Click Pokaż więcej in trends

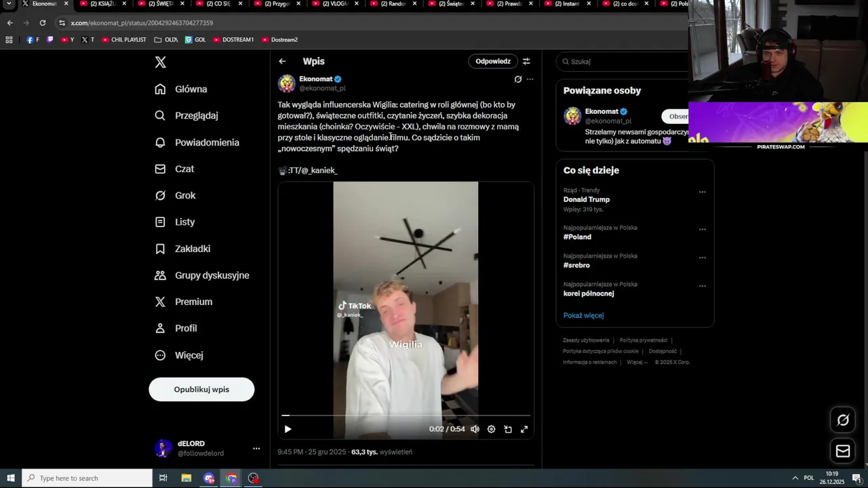tap(583, 315)
